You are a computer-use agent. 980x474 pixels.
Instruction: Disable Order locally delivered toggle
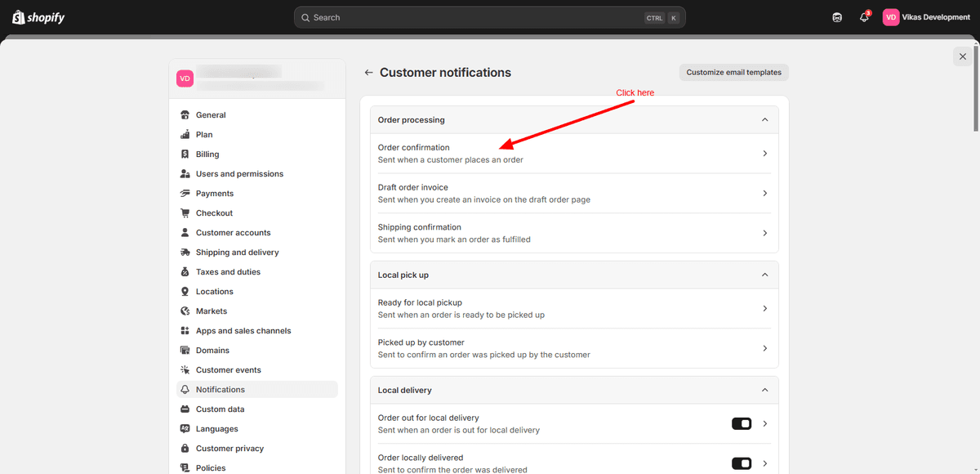pos(742,463)
